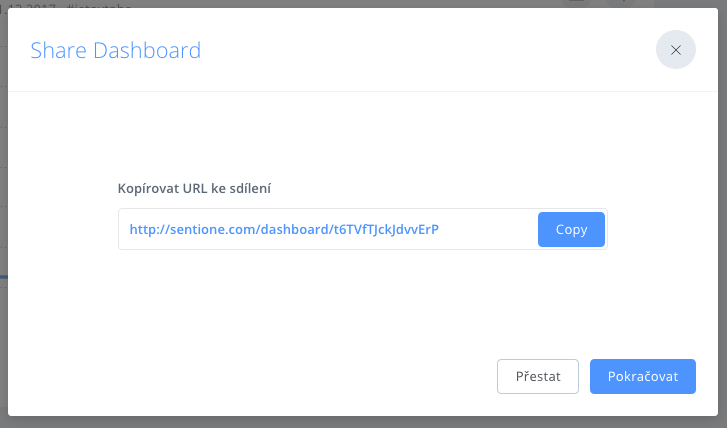
Task: Confirm the dialog with Pokračovat
Action: tap(643, 376)
